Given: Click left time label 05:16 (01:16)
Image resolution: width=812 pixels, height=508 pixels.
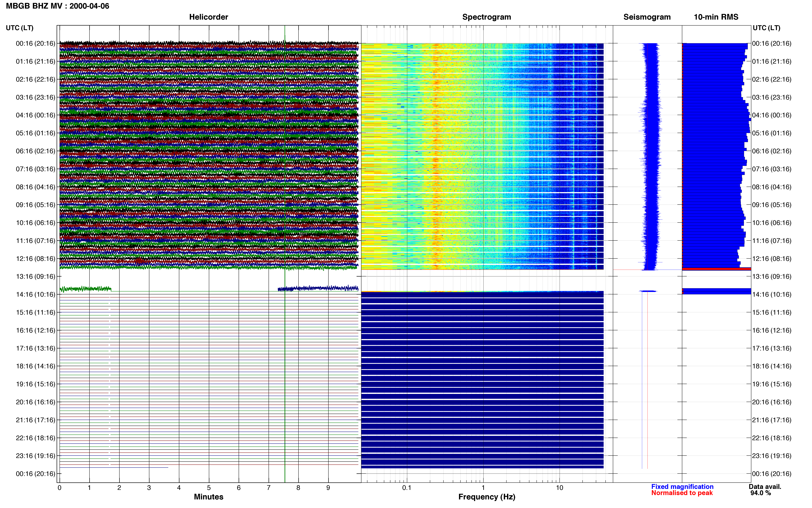Looking at the screenshot, I should 36,133.
